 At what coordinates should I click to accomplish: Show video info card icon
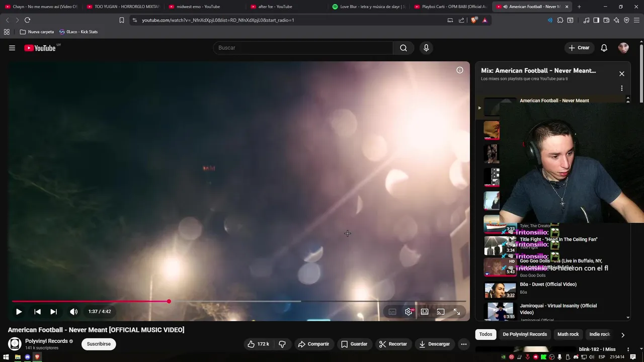(459, 70)
